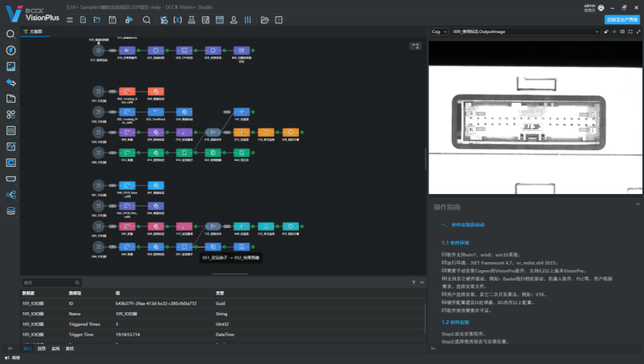
Task: Open the Cog image type dropdown
Action: (440, 32)
